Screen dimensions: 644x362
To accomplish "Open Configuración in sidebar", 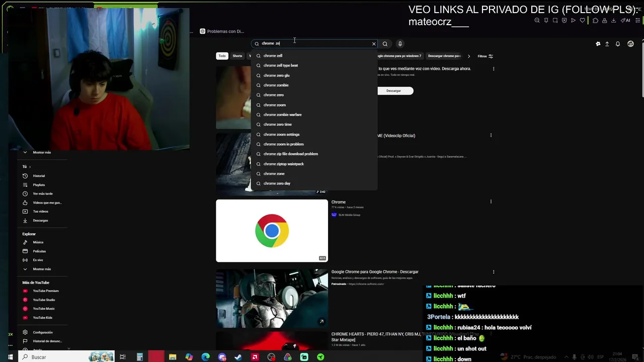I will click(42, 332).
